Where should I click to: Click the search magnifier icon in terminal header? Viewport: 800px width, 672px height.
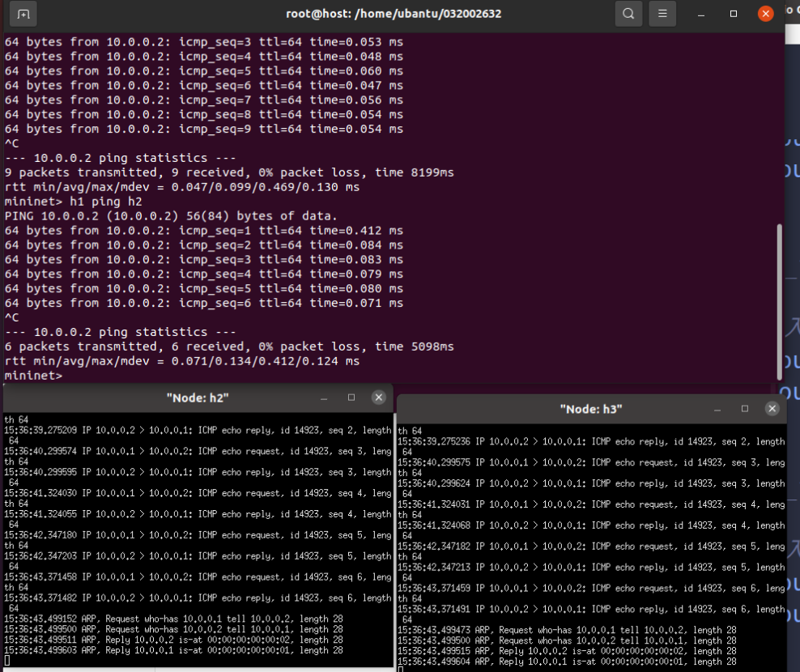coord(628,14)
